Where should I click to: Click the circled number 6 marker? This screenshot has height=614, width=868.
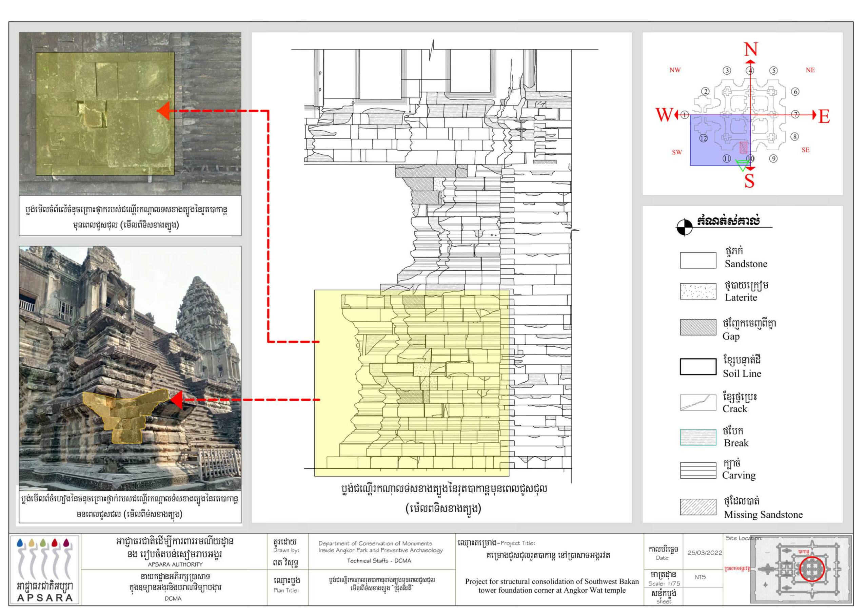click(795, 92)
